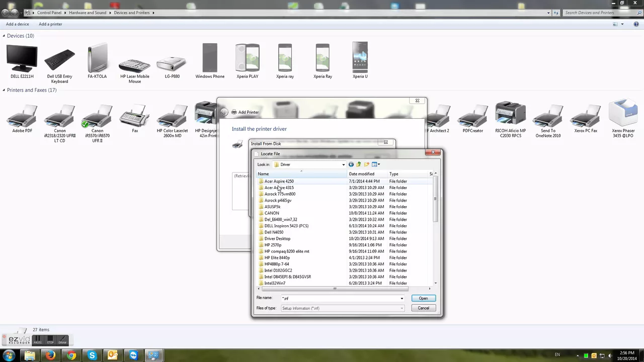
Task: Select the Xerox PC Fax printer
Action: pos(586,118)
